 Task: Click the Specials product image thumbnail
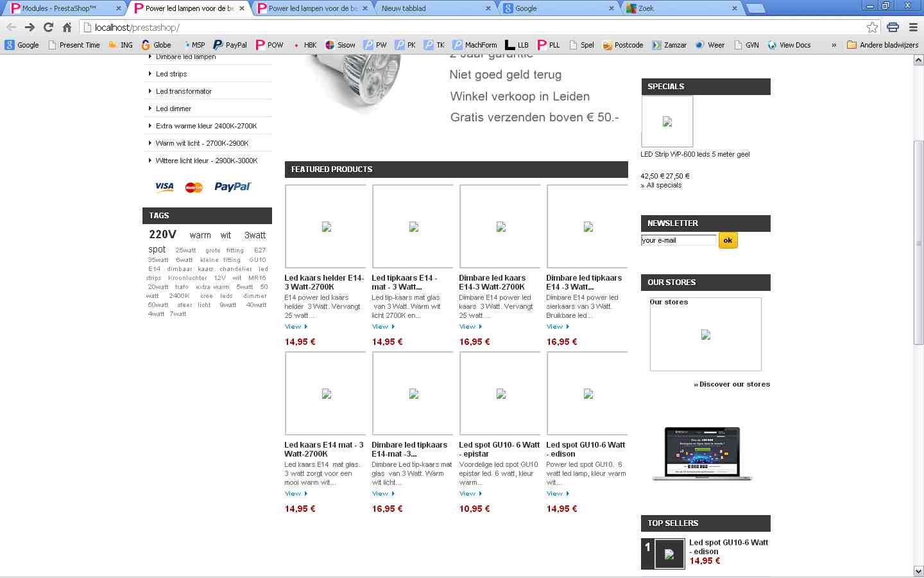pos(667,121)
